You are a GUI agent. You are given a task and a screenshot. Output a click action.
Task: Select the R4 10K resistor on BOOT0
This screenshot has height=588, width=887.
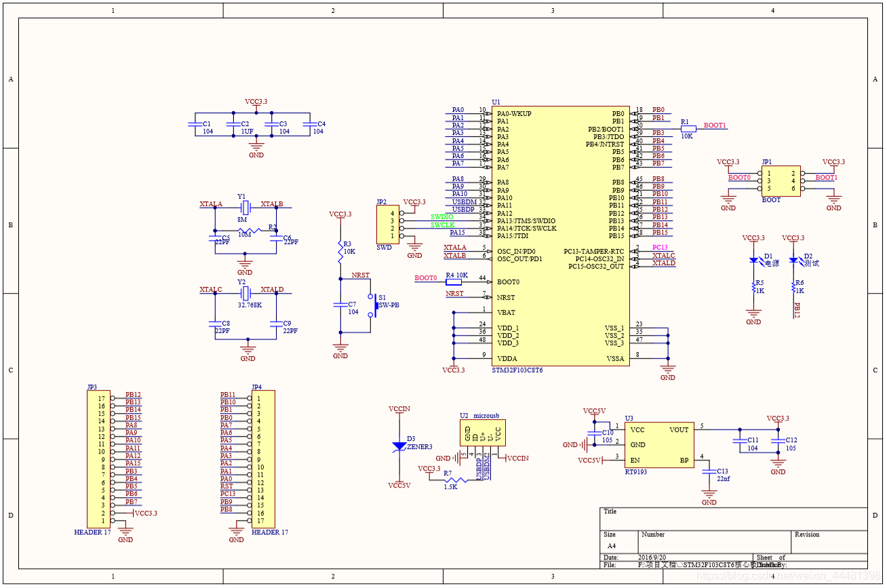coord(453,281)
